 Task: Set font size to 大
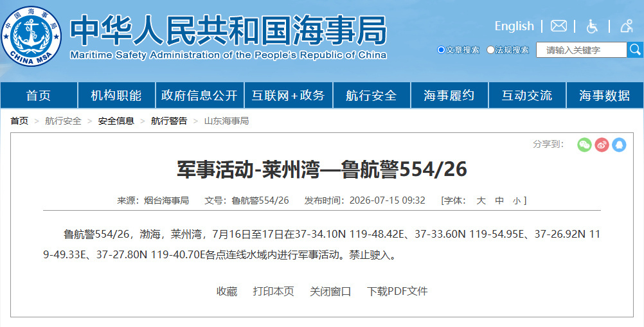[481, 200]
